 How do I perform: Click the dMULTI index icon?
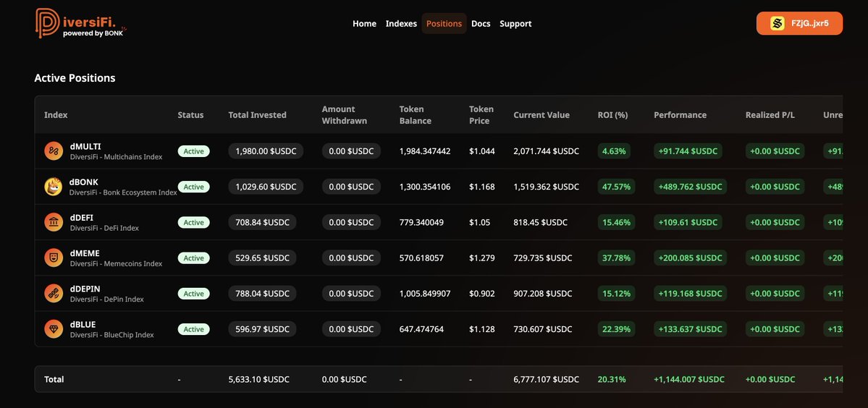coord(54,151)
